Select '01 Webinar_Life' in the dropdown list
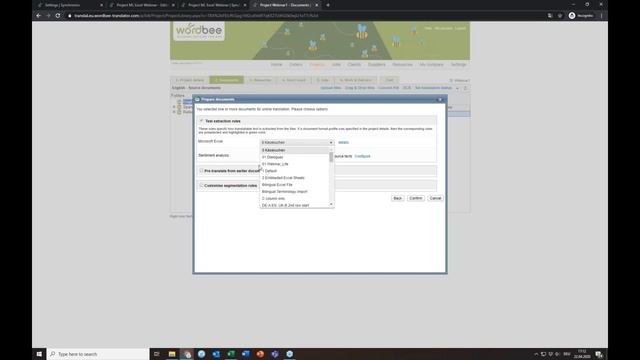The height and width of the screenshot is (360, 640). (295, 164)
